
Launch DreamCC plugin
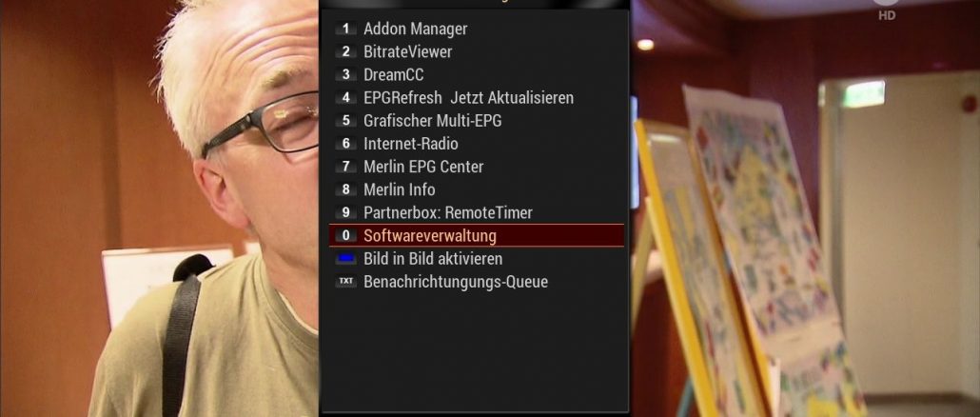(477, 75)
